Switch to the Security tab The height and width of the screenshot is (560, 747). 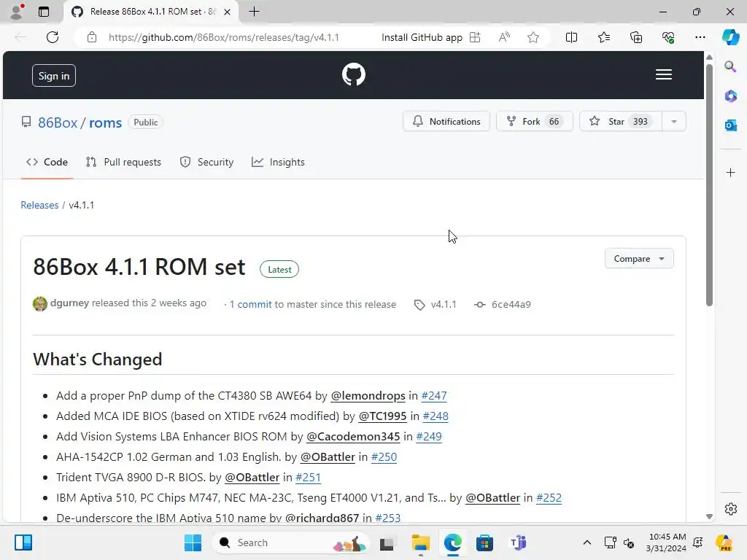(x=206, y=162)
